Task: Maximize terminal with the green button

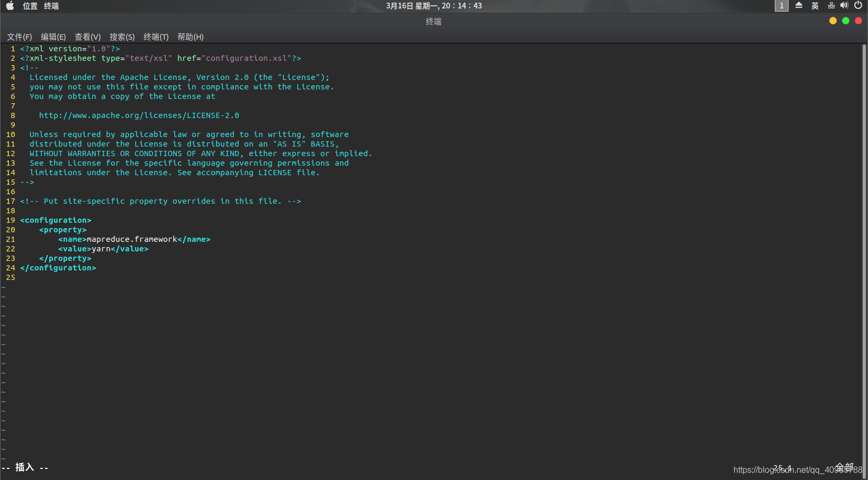Action: click(x=846, y=21)
